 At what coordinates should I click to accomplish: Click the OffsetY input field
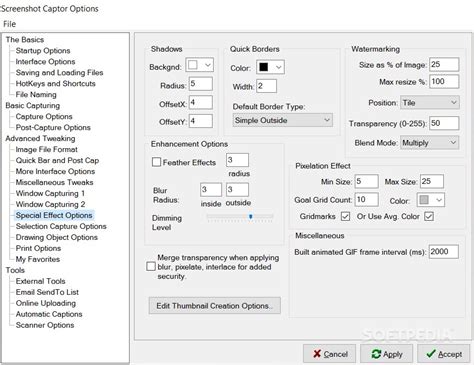pyautogui.click(x=201, y=121)
